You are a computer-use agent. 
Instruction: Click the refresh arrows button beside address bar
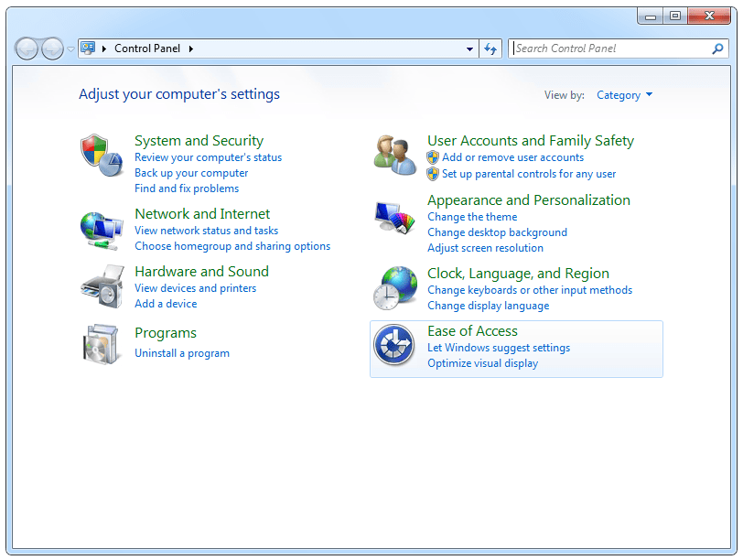tap(490, 48)
